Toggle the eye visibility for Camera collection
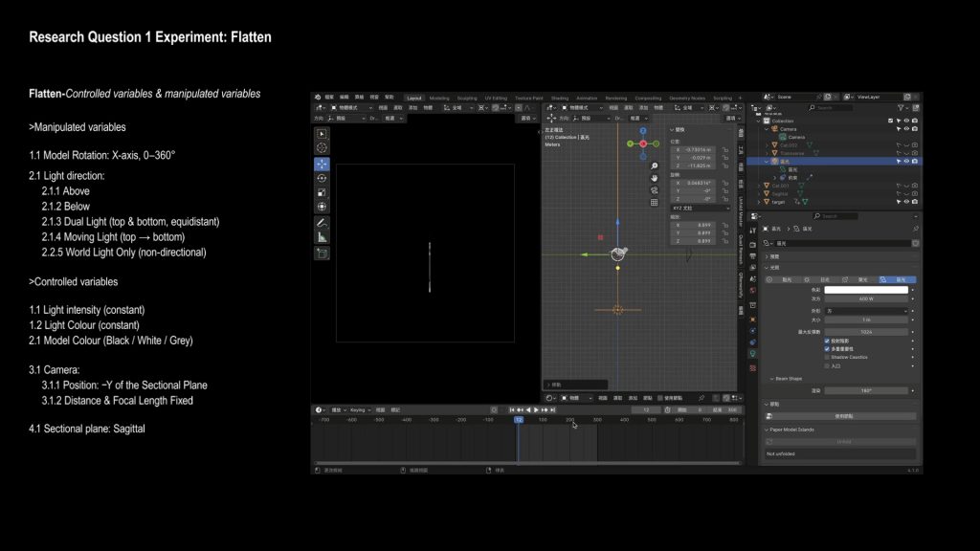Screen dimensions: 980x551 pyautogui.click(x=905, y=129)
